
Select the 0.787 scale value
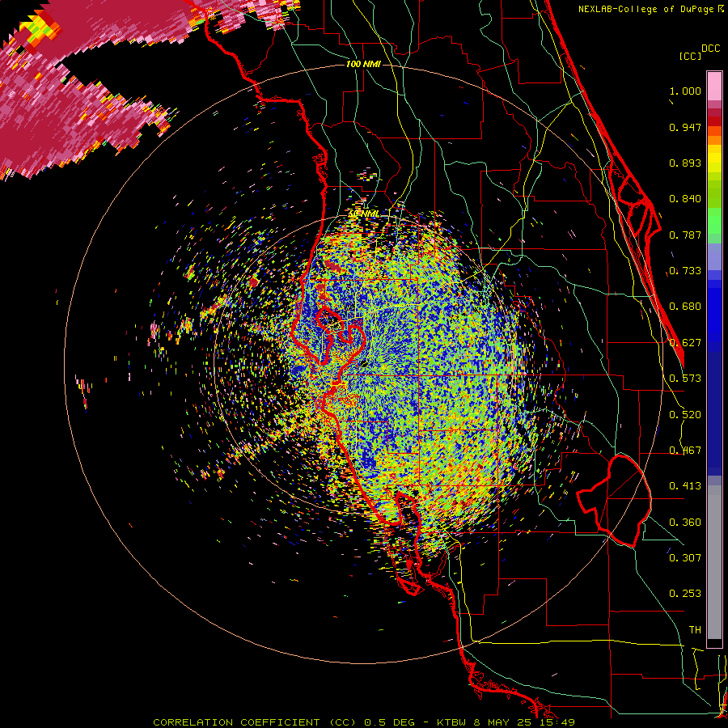pos(685,235)
